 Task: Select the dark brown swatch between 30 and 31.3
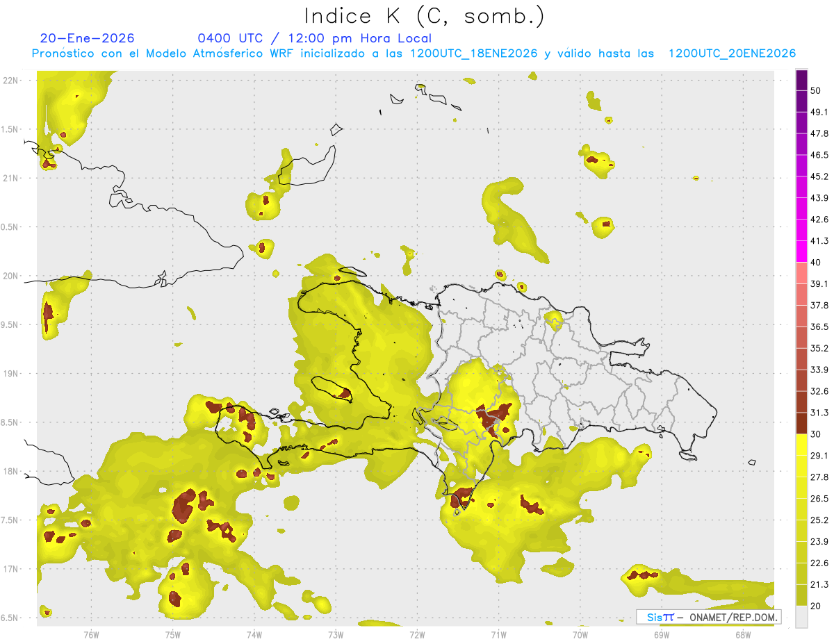(x=801, y=423)
